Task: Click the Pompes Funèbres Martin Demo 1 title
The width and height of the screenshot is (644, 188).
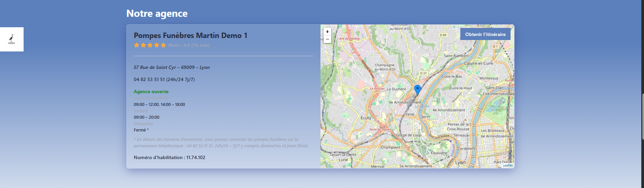Action: [190, 36]
